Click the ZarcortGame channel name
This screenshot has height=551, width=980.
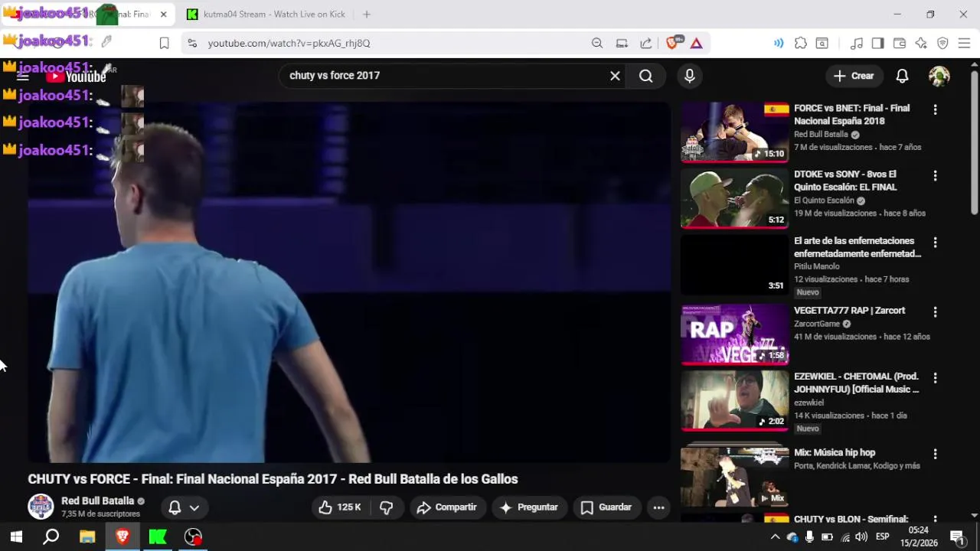click(817, 324)
